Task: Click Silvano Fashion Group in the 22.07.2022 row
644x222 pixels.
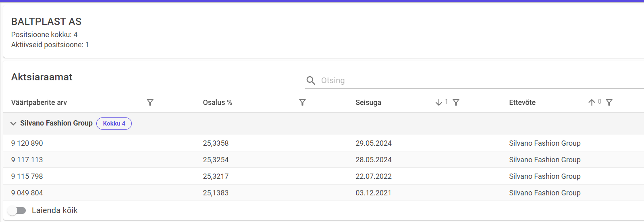Action: 544,176
